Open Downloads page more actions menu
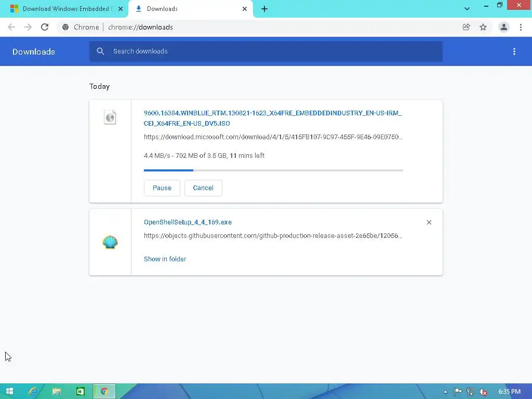Viewport: 532px width, 399px height. 514,51
